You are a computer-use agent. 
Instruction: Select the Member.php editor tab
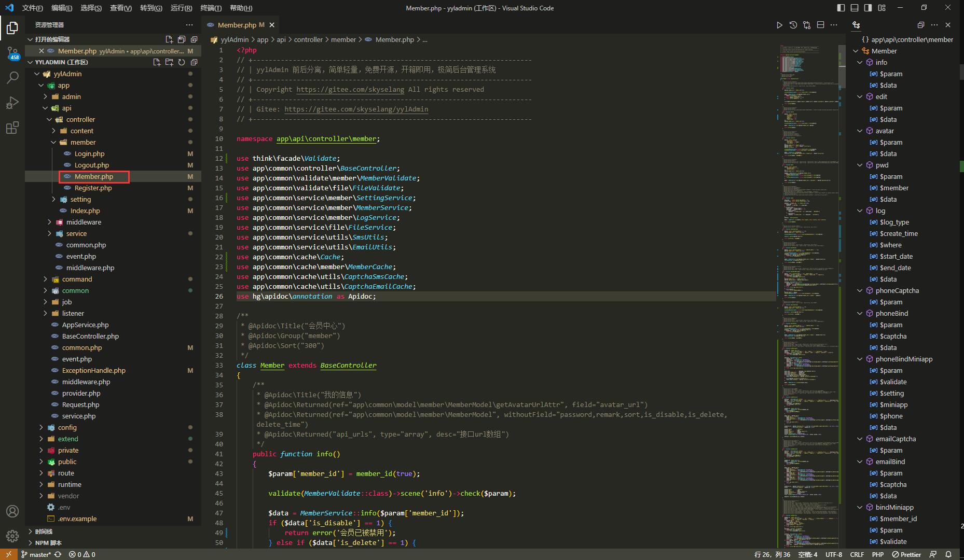pyautogui.click(x=237, y=25)
